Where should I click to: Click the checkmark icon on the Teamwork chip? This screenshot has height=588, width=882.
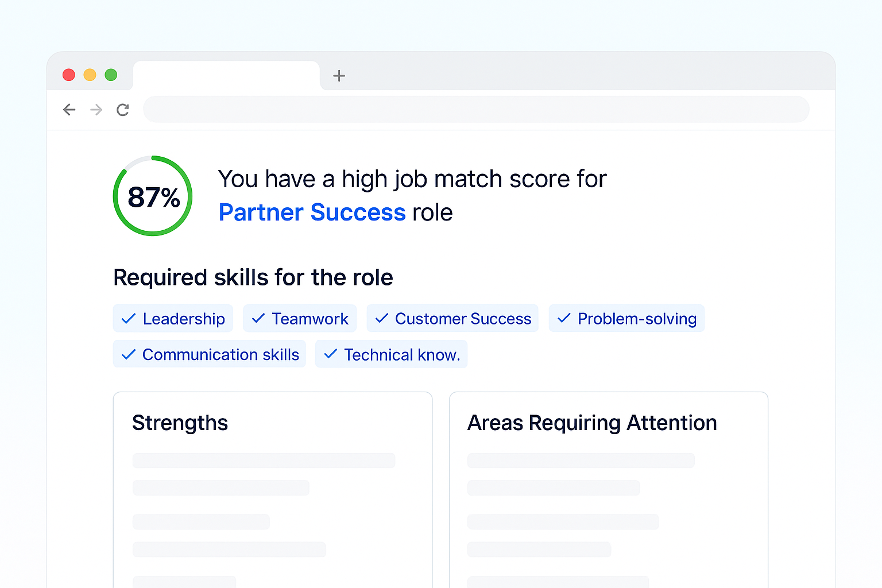257,318
